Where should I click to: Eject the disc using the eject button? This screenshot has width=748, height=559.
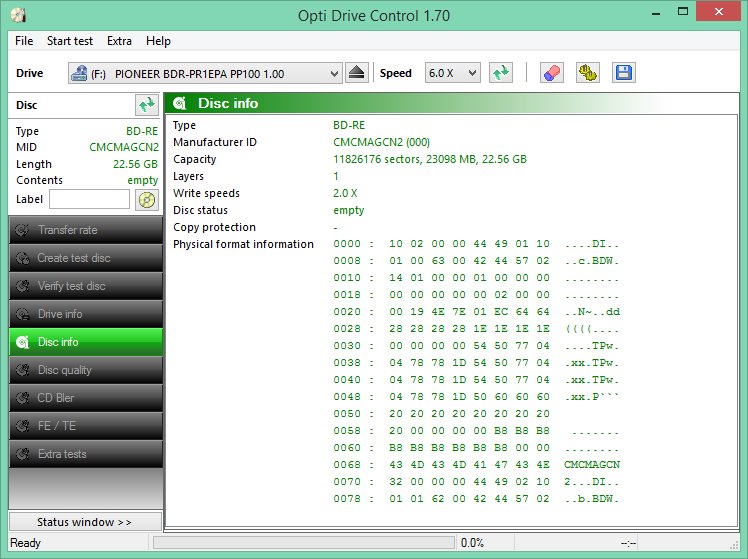(356, 73)
